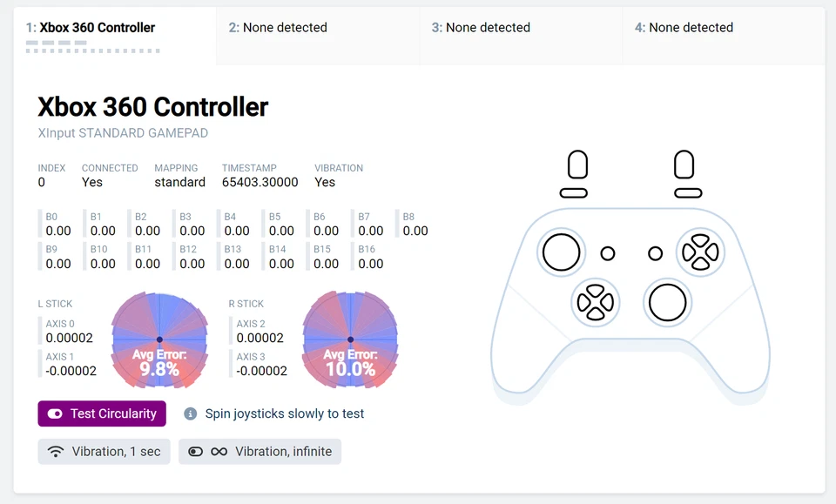The width and height of the screenshot is (836, 504).
Task: Click the B9 button value
Action: (x=58, y=264)
